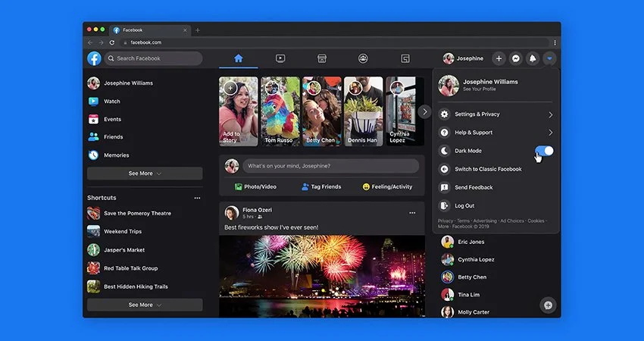Open the notifications bell icon

click(533, 58)
